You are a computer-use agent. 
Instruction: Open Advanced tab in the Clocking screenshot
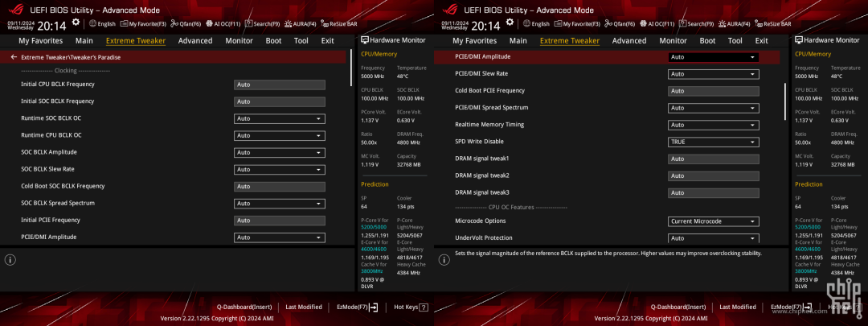(x=195, y=40)
